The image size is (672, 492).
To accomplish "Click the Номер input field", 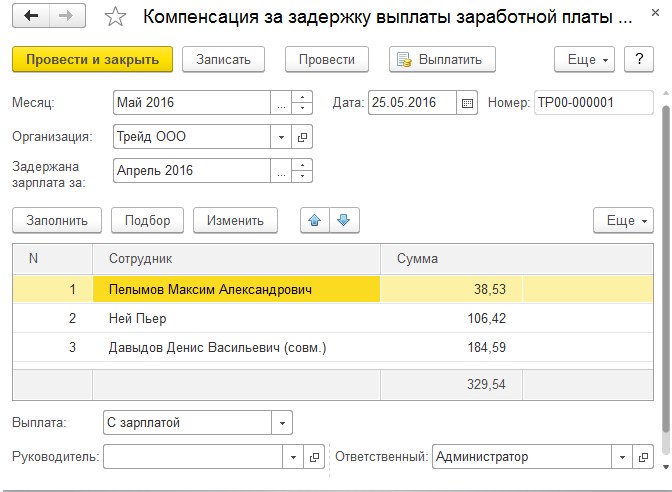I will pos(593,103).
